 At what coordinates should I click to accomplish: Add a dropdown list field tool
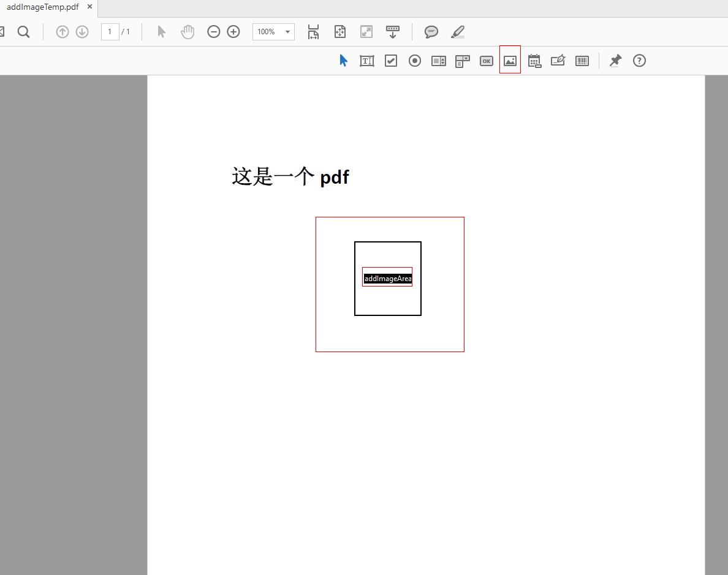tap(463, 61)
